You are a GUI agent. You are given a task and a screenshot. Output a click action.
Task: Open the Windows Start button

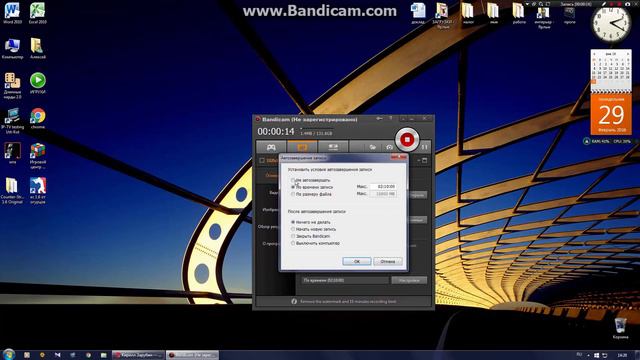[9, 354]
